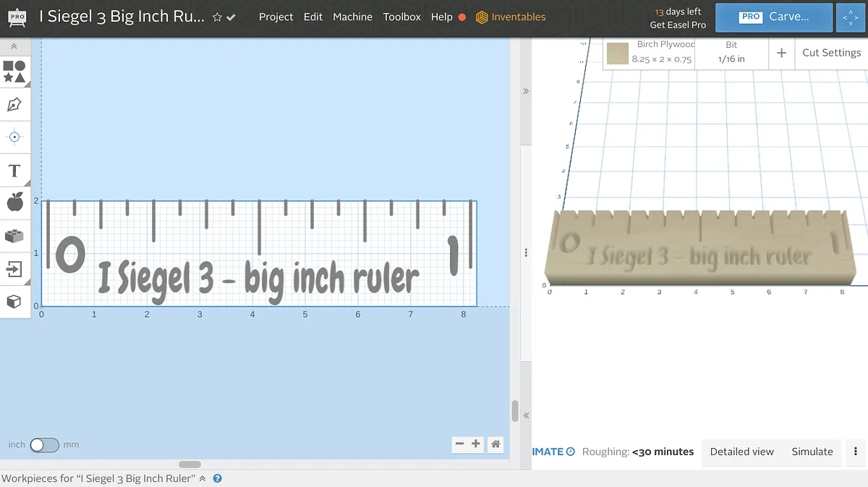
Task: Click the Carve button
Action: pos(773,17)
